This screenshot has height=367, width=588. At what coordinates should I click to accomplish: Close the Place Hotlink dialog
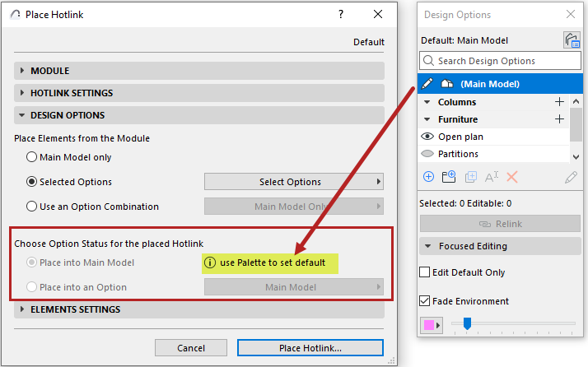click(378, 14)
